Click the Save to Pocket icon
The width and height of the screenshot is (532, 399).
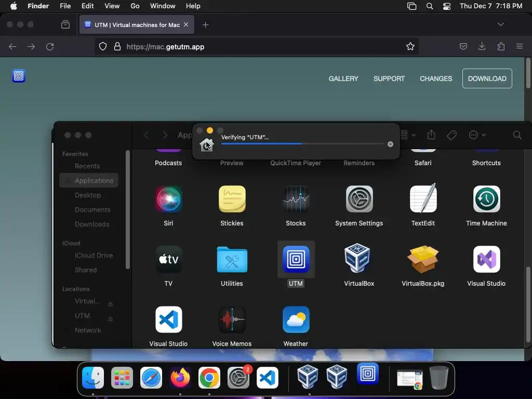pyautogui.click(x=463, y=46)
